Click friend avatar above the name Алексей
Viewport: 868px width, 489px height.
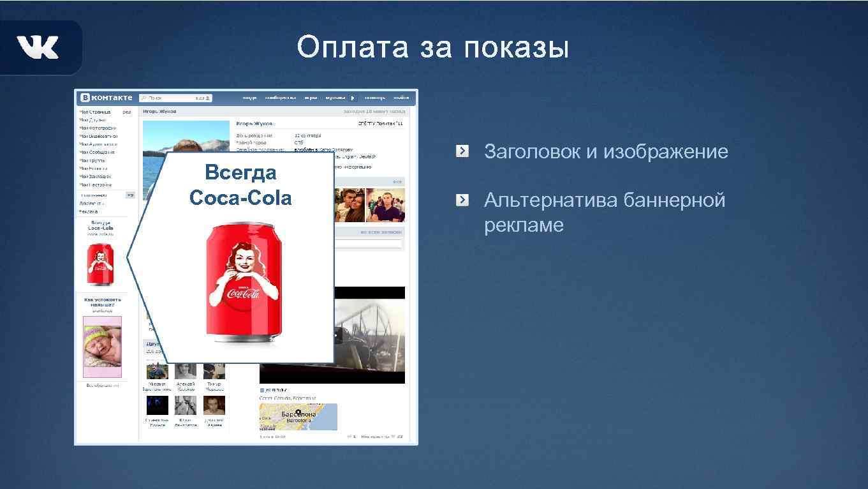[186, 371]
